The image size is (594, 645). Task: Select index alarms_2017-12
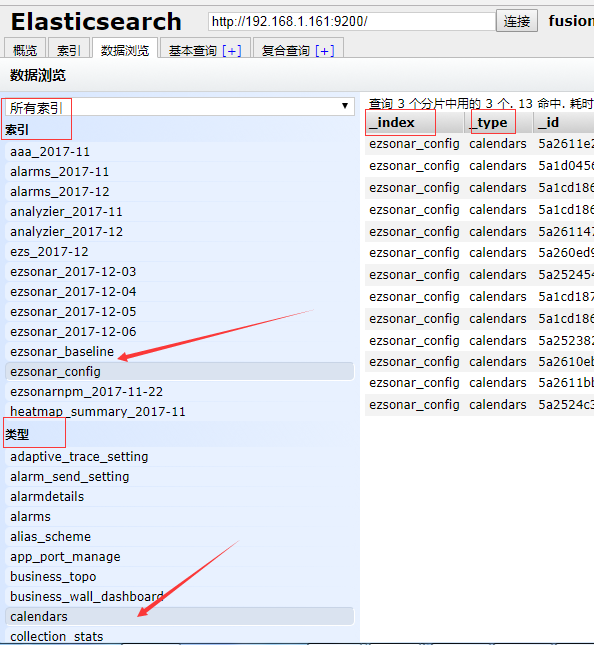(179, 192)
